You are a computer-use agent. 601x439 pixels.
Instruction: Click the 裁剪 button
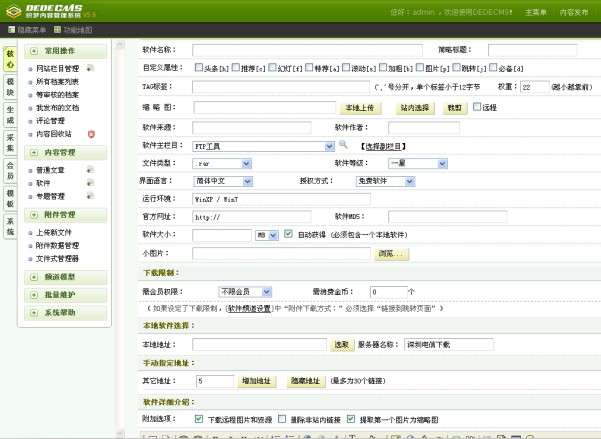455,108
